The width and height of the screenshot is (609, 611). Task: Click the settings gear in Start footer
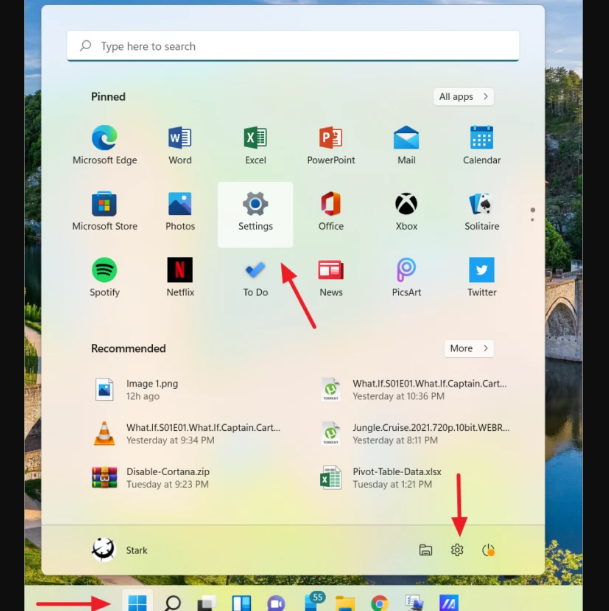pos(457,550)
